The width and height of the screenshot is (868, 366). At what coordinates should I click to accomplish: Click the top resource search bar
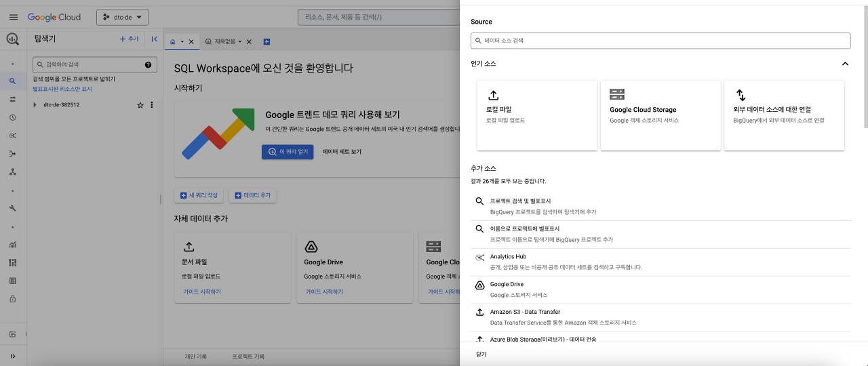point(378,17)
